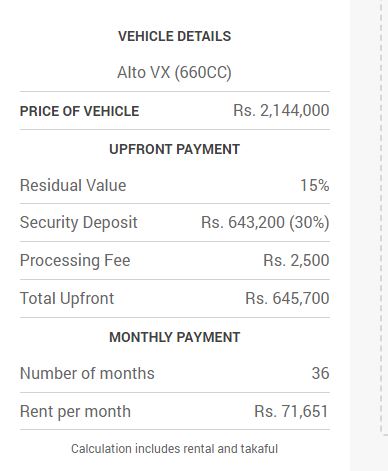Click the VEHICLE DETAILS heading
388x471 pixels.
coord(174,36)
